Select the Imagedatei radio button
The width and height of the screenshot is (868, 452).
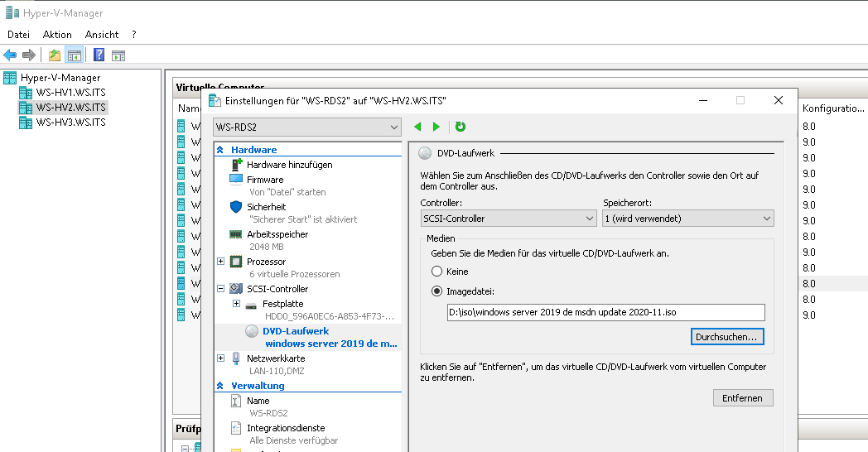pos(436,291)
